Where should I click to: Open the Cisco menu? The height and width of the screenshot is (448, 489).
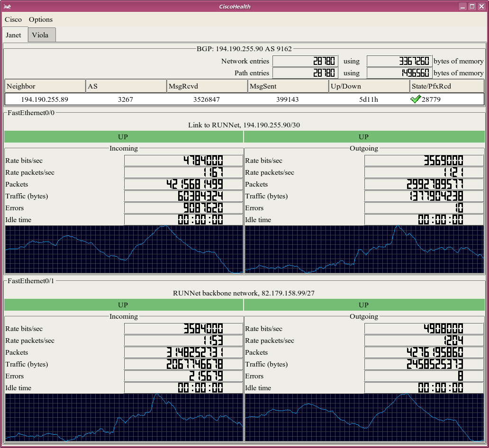(13, 19)
